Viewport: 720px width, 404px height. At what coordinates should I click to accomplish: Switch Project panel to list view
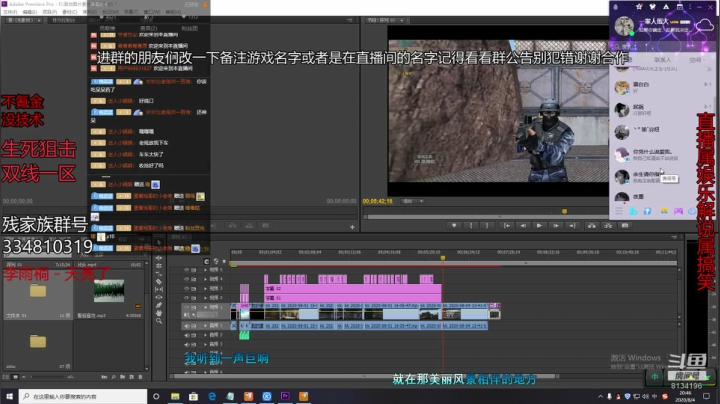point(6,377)
